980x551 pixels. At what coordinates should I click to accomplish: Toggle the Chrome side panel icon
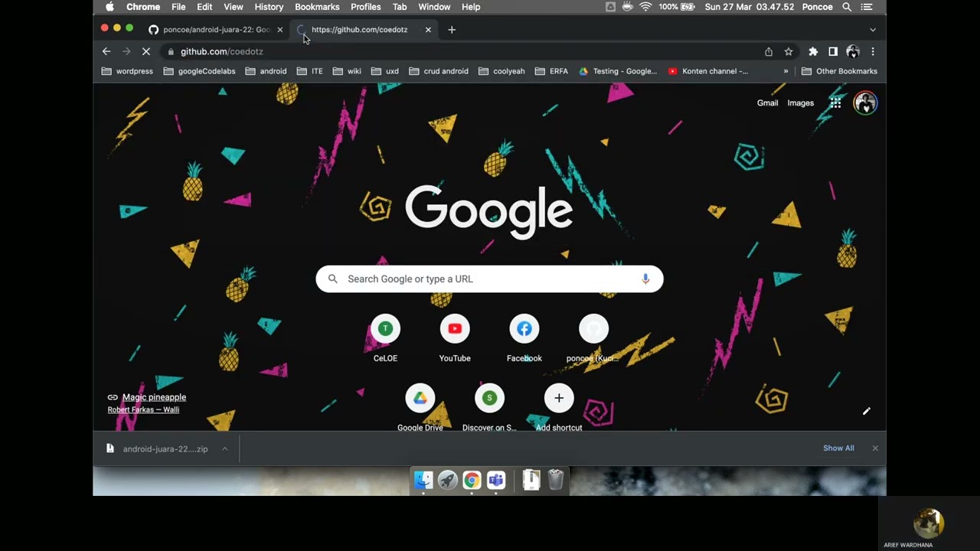[x=833, y=51]
